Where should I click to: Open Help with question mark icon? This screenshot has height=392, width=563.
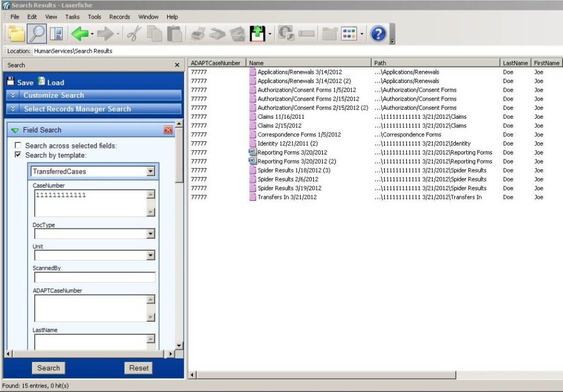(378, 34)
